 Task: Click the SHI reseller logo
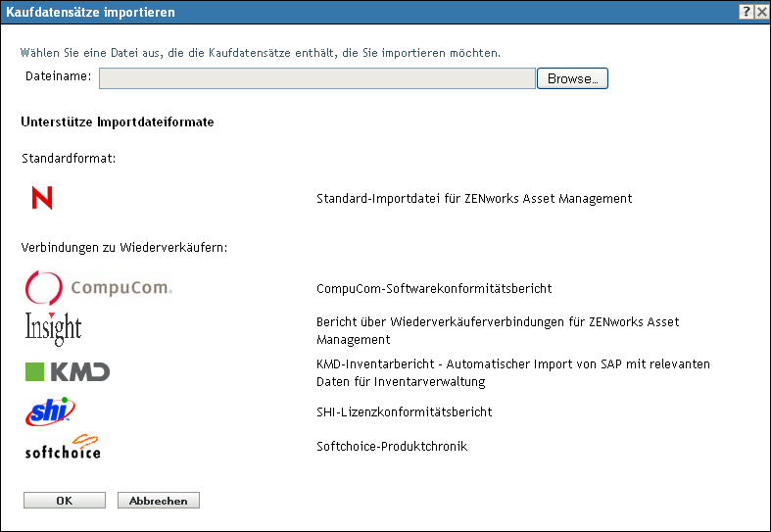click(50, 411)
